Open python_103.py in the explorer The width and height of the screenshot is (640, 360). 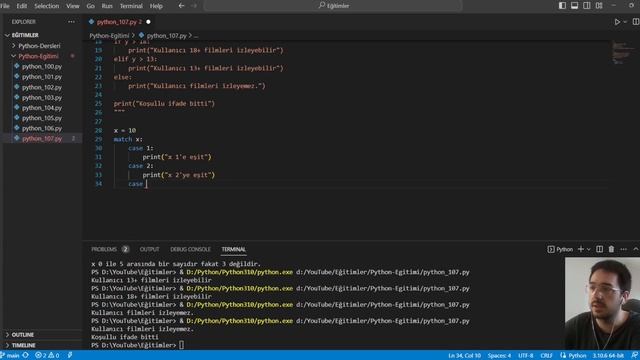pyautogui.click(x=42, y=98)
